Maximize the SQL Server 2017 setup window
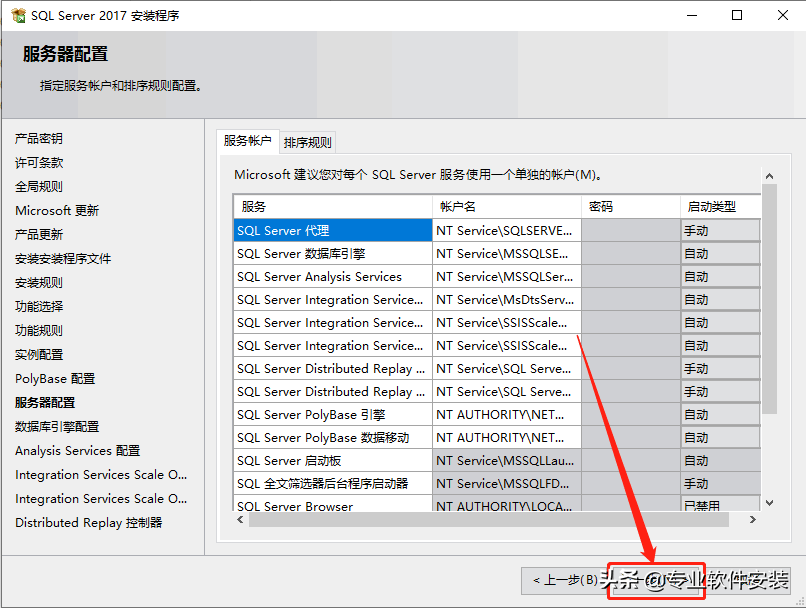The width and height of the screenshot is (806, 608). point(737,16)
